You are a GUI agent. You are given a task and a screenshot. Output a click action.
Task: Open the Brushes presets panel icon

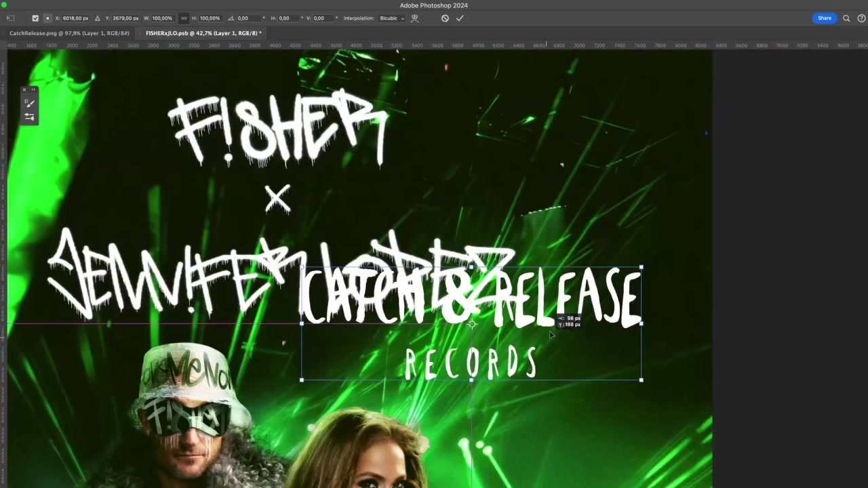pos(29,117)
